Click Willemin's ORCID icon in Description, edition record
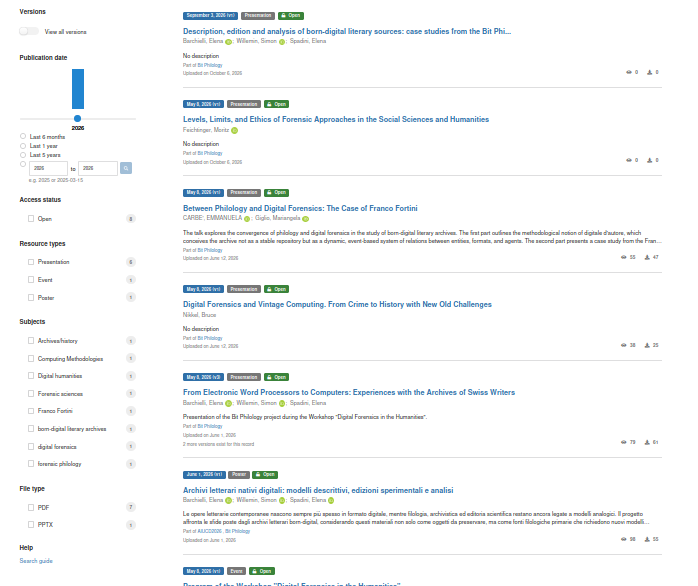Screen dimensions: 698x586 click(x=282, y=42)
